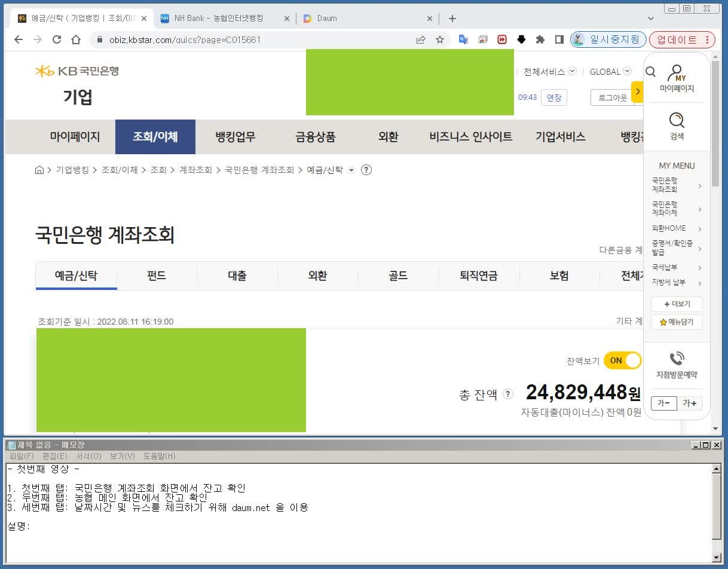Select the 펀드 account tab
728x569 pixels.
[x=157, y=276]
